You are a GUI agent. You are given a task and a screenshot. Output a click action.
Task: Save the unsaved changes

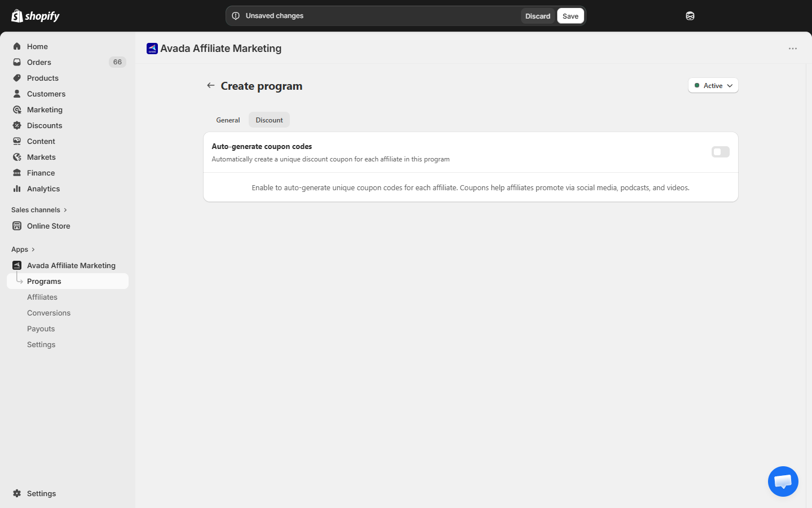pyautogui.click(x=571, y=16)
